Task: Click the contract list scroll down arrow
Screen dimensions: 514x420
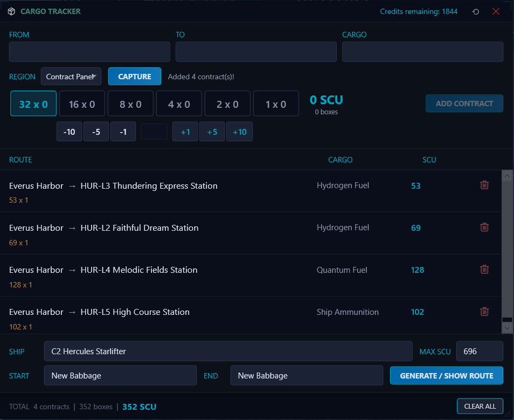Action: (507, 328)
